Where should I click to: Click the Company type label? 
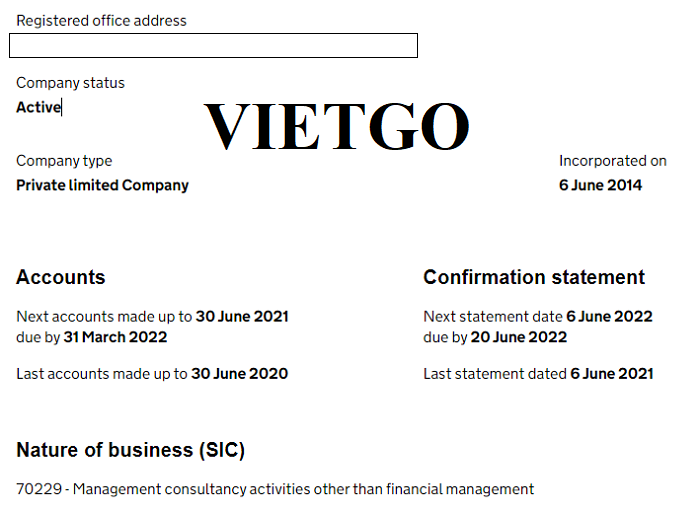click(x=64, y=161)
